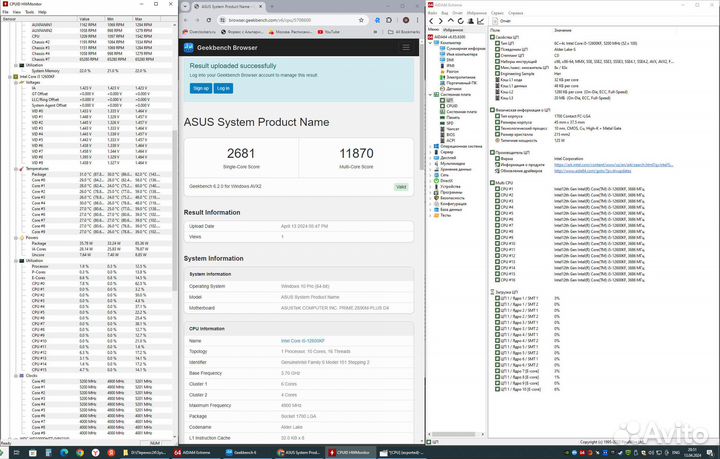The height and width of the screenshot is (459, 720).
Task: Click the Sign up button
Action: [x=201, y=88]
